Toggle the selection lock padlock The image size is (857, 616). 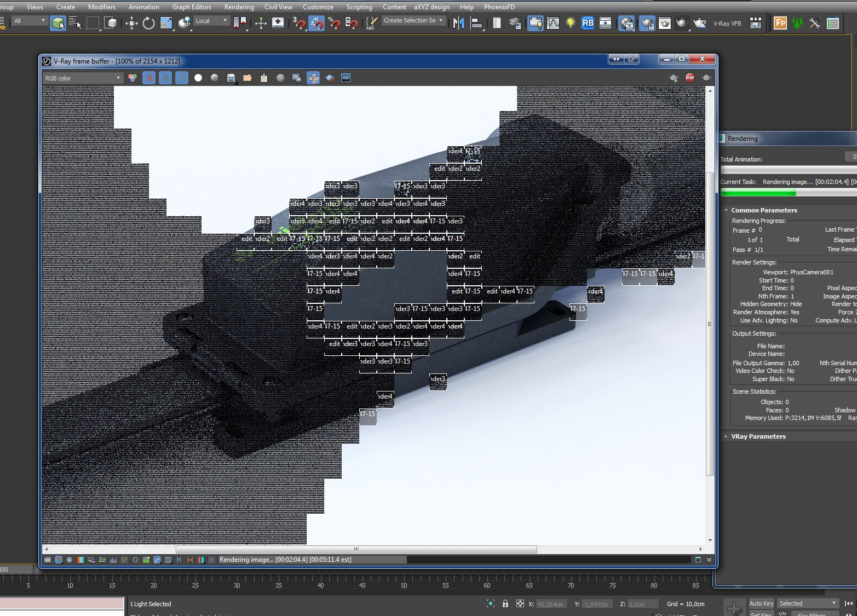(x=505, y=603)
